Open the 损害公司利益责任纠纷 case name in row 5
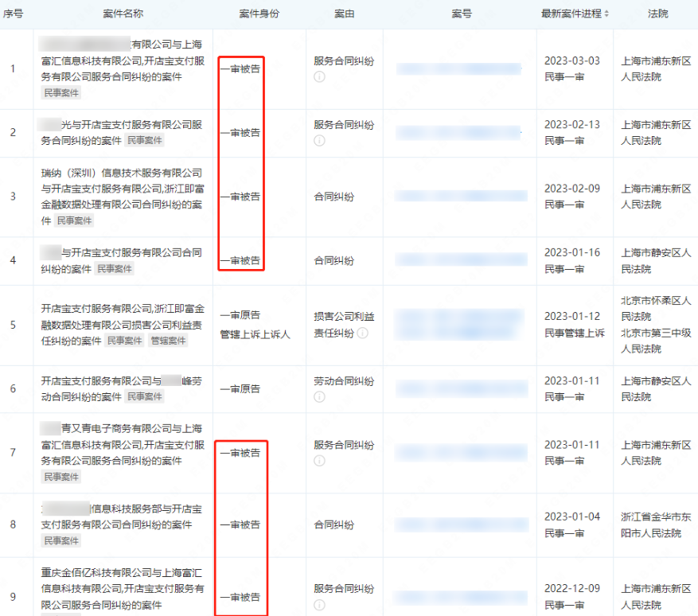 [x=123, y=325]
